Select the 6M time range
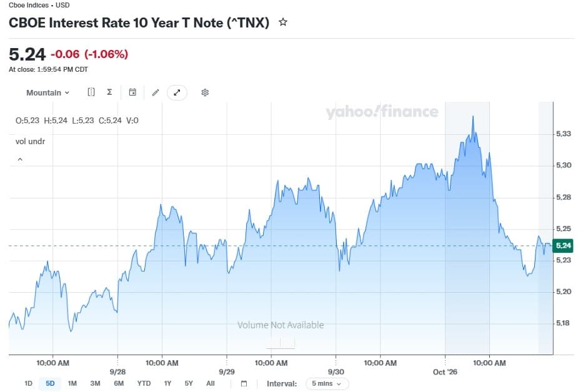Screen dimensions: 583x392 tap(119, 383)
